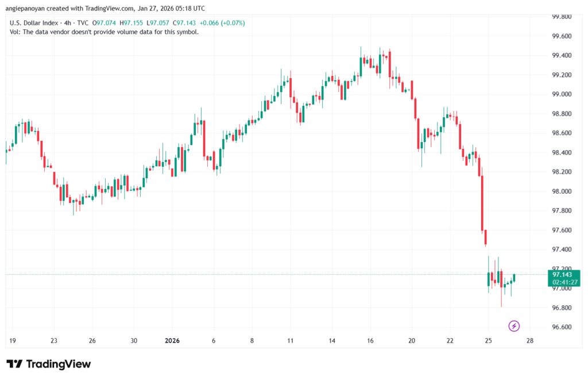Click the 02:41:27 bar countdown timer
This screenshot has width=588, height=380.
pyautogui.click(x=563, y=283)
